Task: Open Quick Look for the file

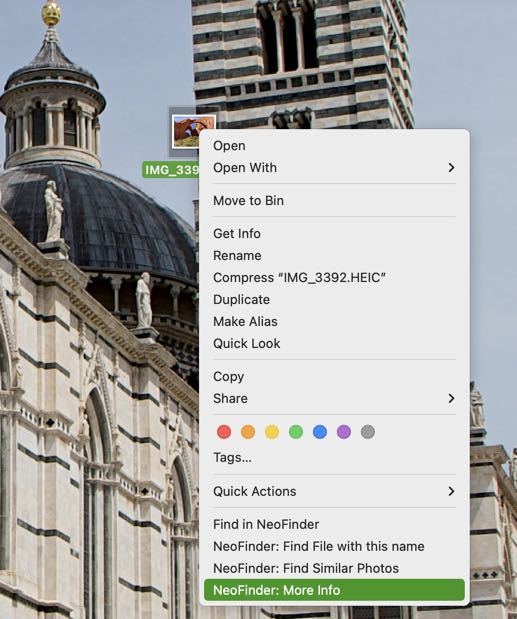Action: pyautogui.click(x=334, y=343)
